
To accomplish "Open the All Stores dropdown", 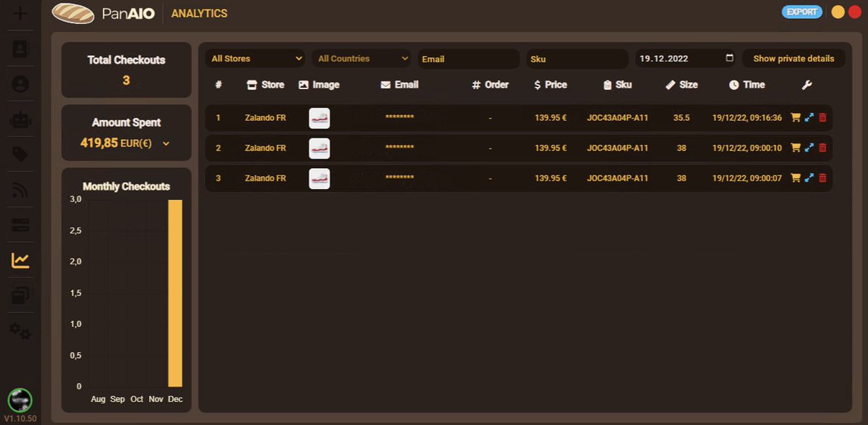I will click(257, 59).
